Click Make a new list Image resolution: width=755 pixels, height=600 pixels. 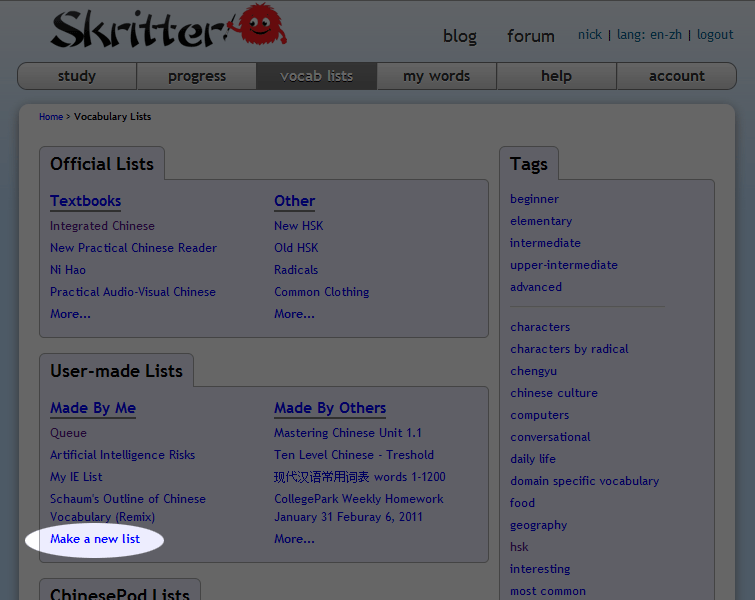point(95,539)
